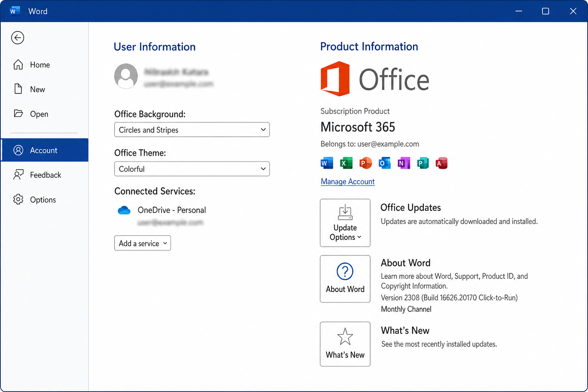Viewport: 588px width, 392px height.
Task: Click the Microsoft 365 product name
Action: pos(358,127)
